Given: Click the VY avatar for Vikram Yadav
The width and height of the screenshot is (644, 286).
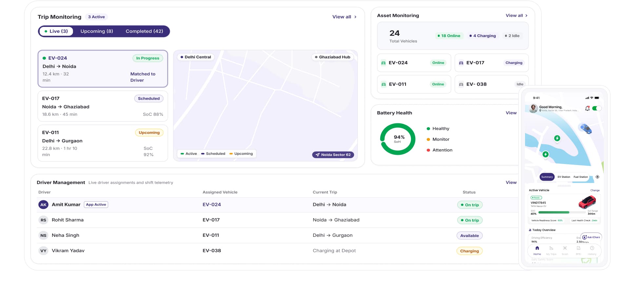Looking at the screenshot, I should [43, 251].
